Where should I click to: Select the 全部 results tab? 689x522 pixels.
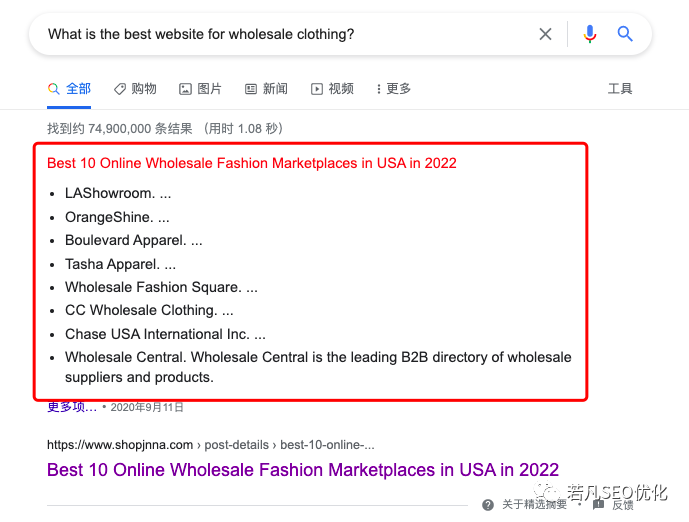pos(69,89)
